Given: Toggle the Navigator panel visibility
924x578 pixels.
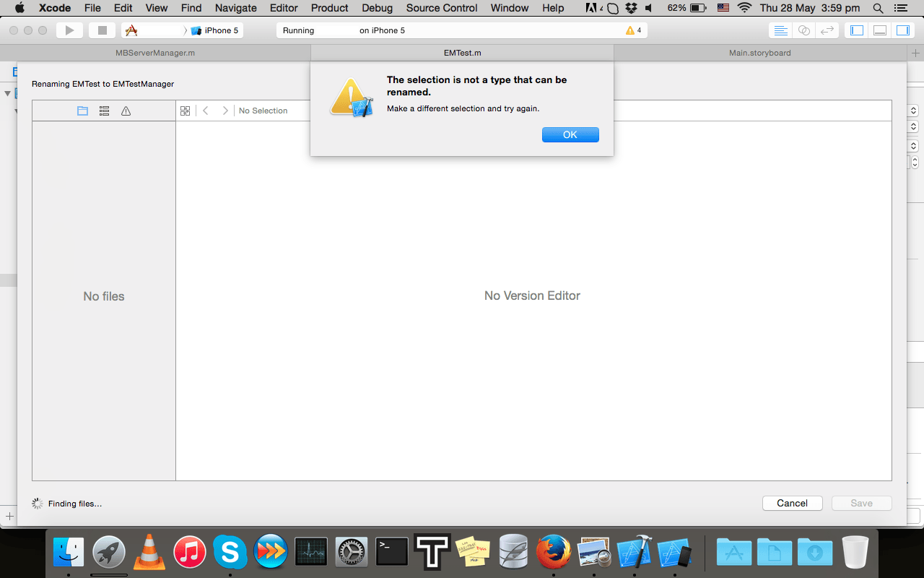Looking at the screenshot, I should (x=857, y=30).
